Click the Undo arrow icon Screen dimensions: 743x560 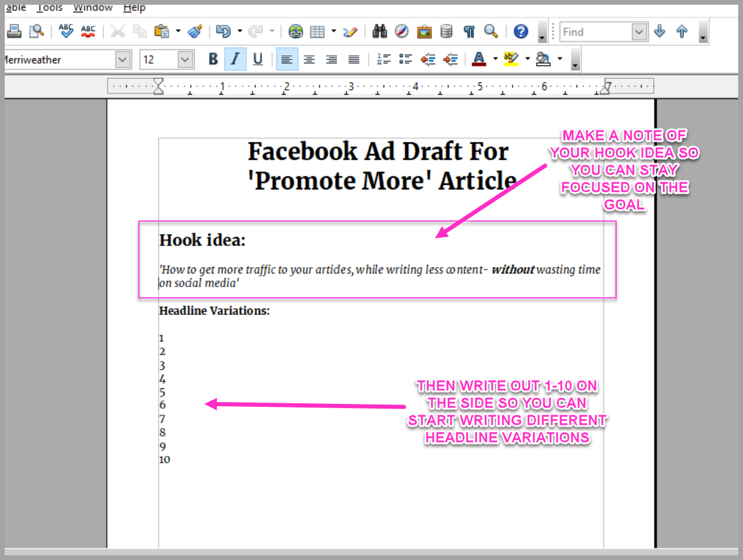point(223,32)
